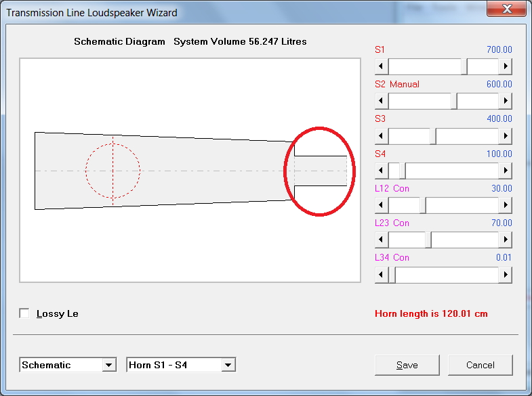Click the S1 slider right arrow
Viewport: 532px width, 396px height.
[505, 66]
